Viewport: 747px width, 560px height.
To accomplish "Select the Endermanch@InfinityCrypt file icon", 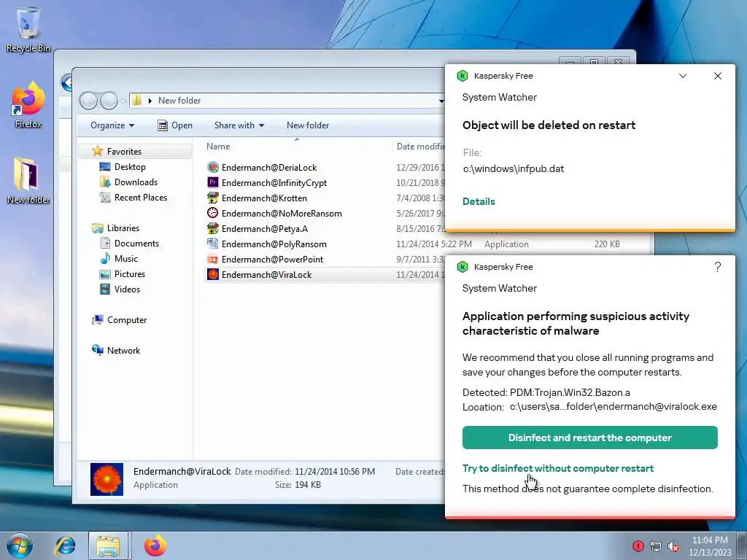I will [212, 182].
